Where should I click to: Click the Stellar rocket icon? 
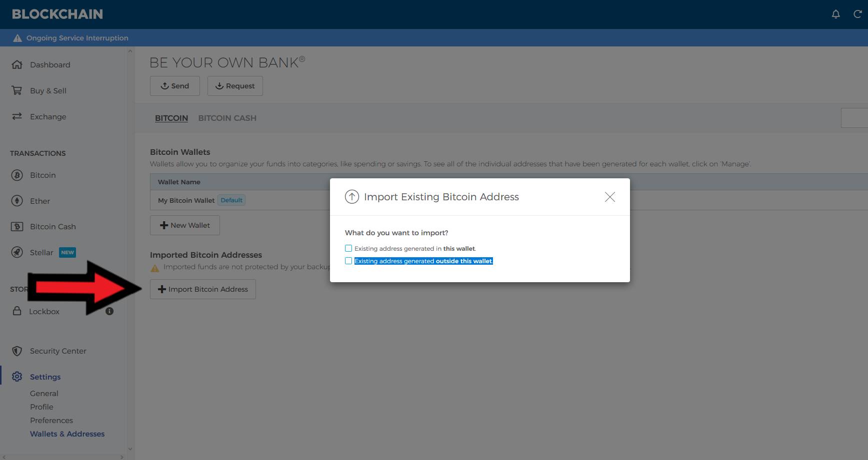click(17, 252)
